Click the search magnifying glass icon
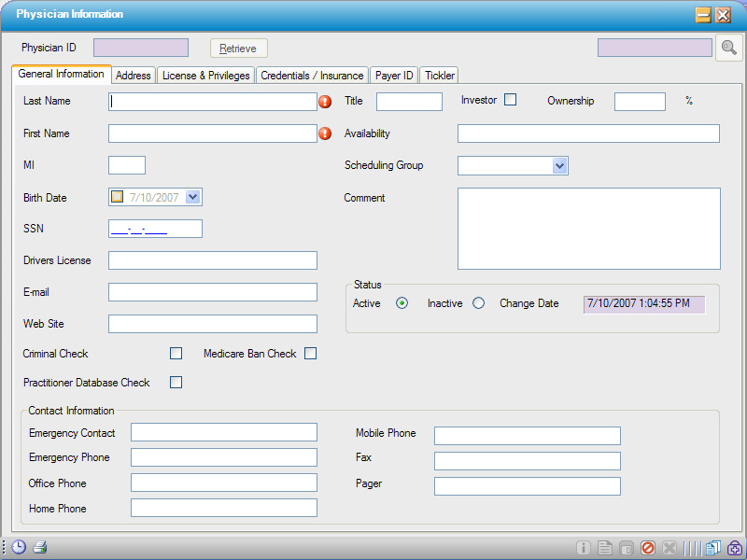The height and width of the screenshot is (560, 747). [728, 48]
